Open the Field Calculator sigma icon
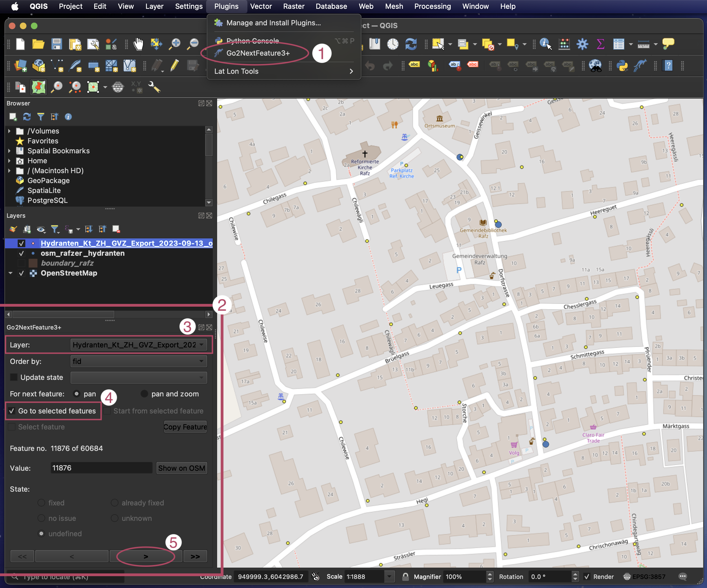Screen dimensions: 707x588 point(600,44)
